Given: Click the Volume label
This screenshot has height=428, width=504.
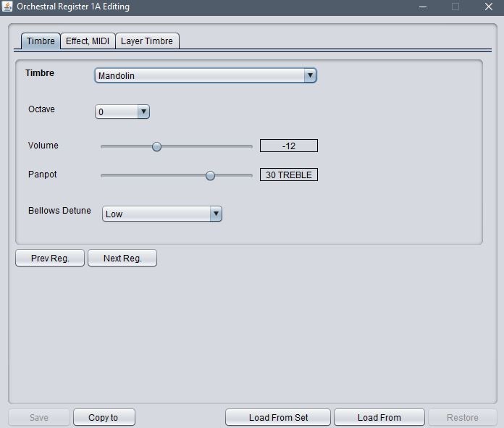Looking at the screenshot, I should click(x=43, y=146).
